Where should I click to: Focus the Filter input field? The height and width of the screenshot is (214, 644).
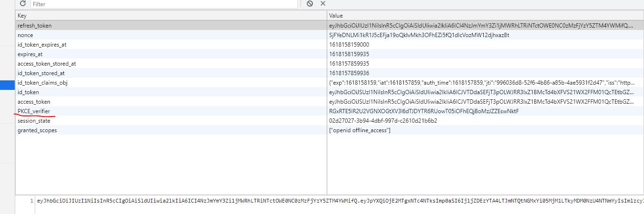pos(164,4)
